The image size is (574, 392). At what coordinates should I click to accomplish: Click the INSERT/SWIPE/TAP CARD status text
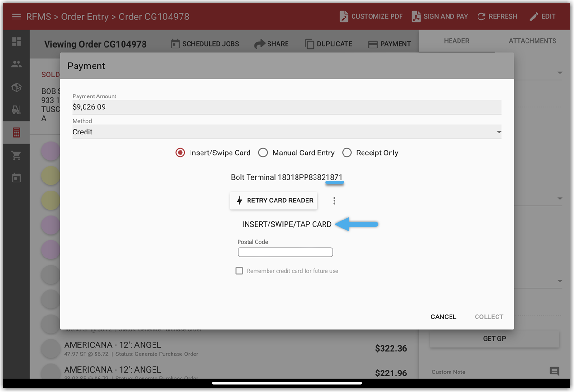click(x=287, y=224)
